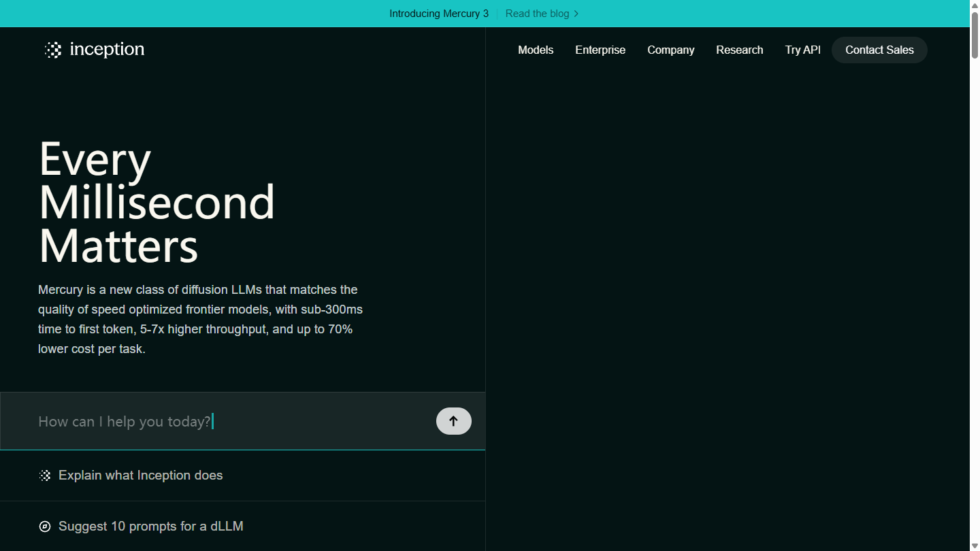This screenshot has height=551, width=980.
Task: Click the chevron after Read the blog
Action: pos(576,14)
